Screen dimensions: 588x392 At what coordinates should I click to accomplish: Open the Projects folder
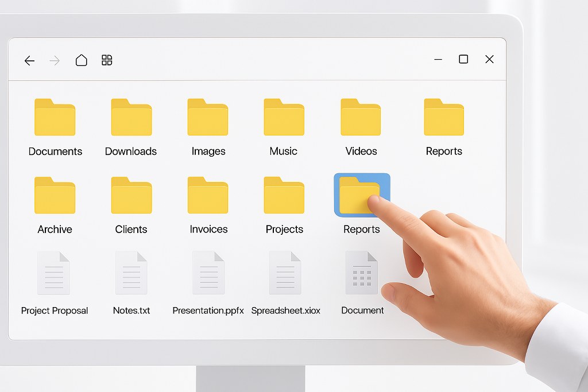pos(283,195)
